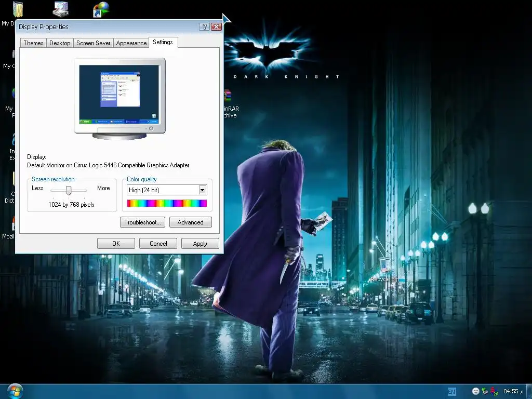Click the color quality rainbow bar

(x=167, y=203)
